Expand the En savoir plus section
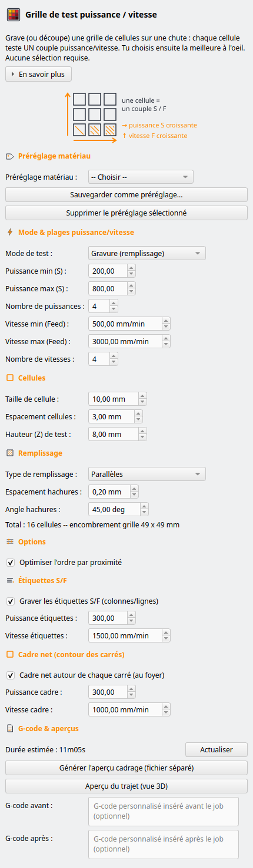The image size is (253, 868). [x=38, y=75]
